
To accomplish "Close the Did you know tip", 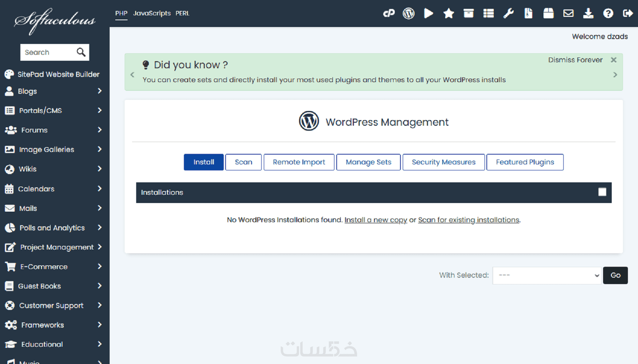I will pos(614,60).
